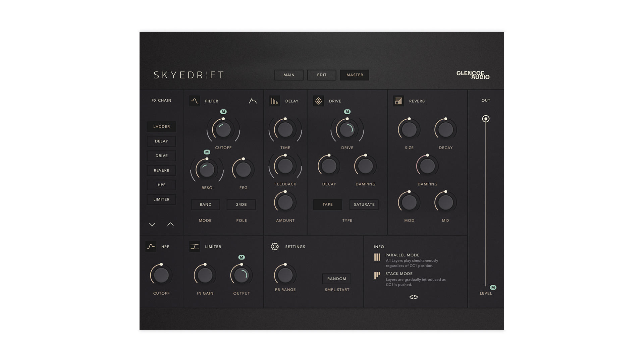Click the Drive section diamond icon
644x362 pixels.
tap(318, 101)
